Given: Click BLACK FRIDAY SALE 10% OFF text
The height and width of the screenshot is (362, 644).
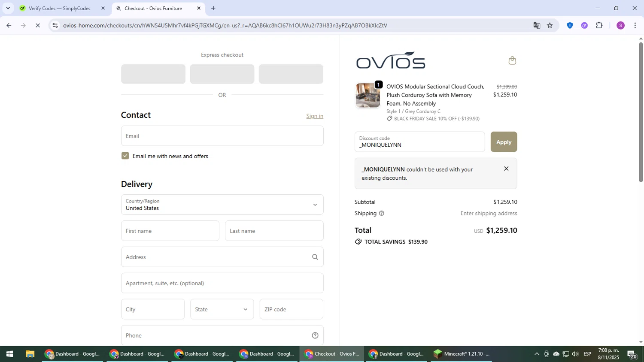Looking at the screenshot, I should click(437, 118).
